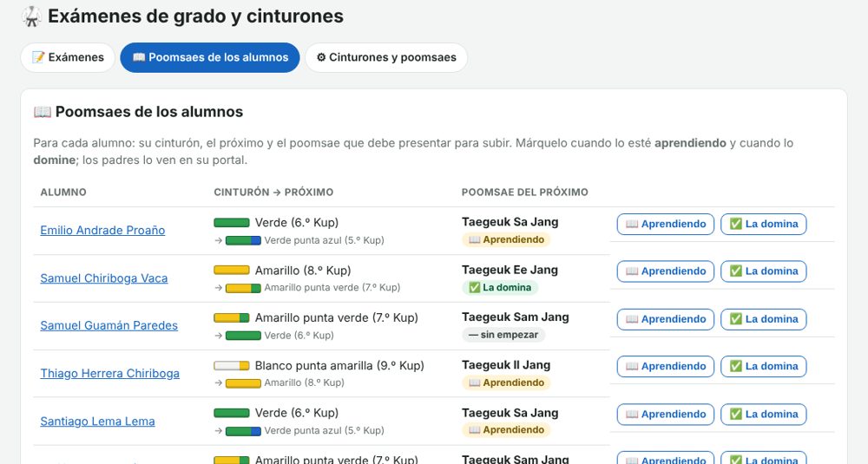
Task: Open Thiago Herrera Chiriboga's profile link
Action: (x=109, y=373)
